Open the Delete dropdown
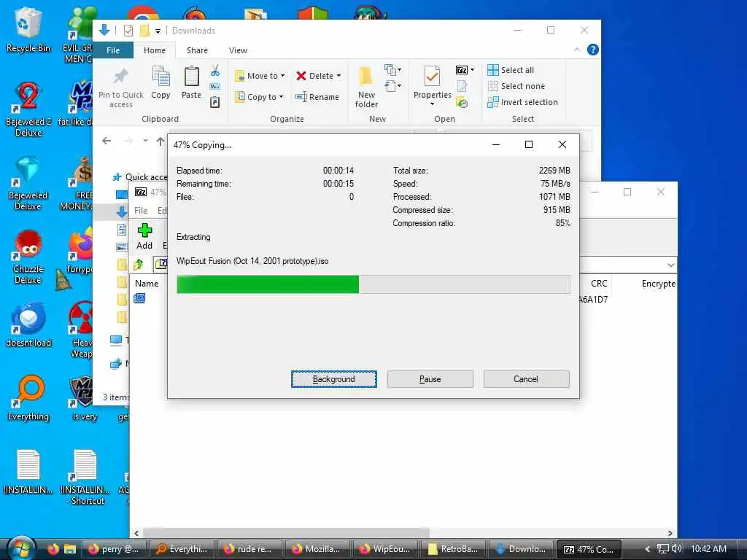This screenshot has height=560, width=747. (x=319, y=76)
